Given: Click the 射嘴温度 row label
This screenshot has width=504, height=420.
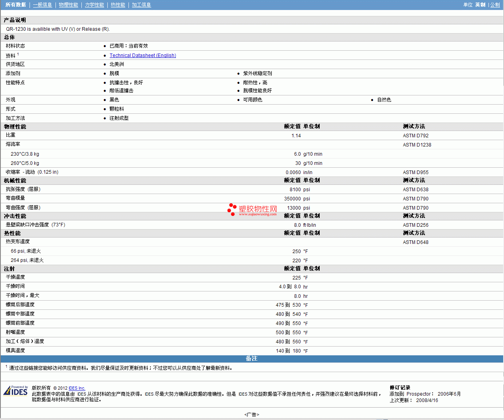Looking at the screenshot, I should click(x=15, y=332).
